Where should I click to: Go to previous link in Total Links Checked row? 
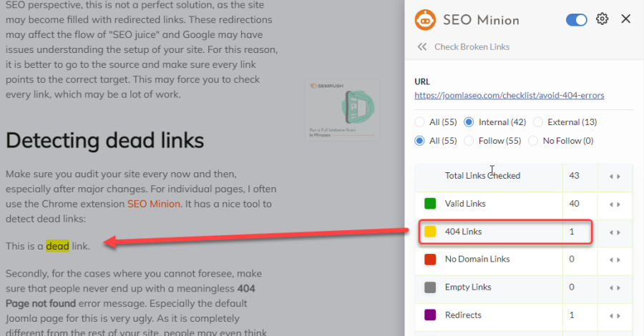(611, 177)
